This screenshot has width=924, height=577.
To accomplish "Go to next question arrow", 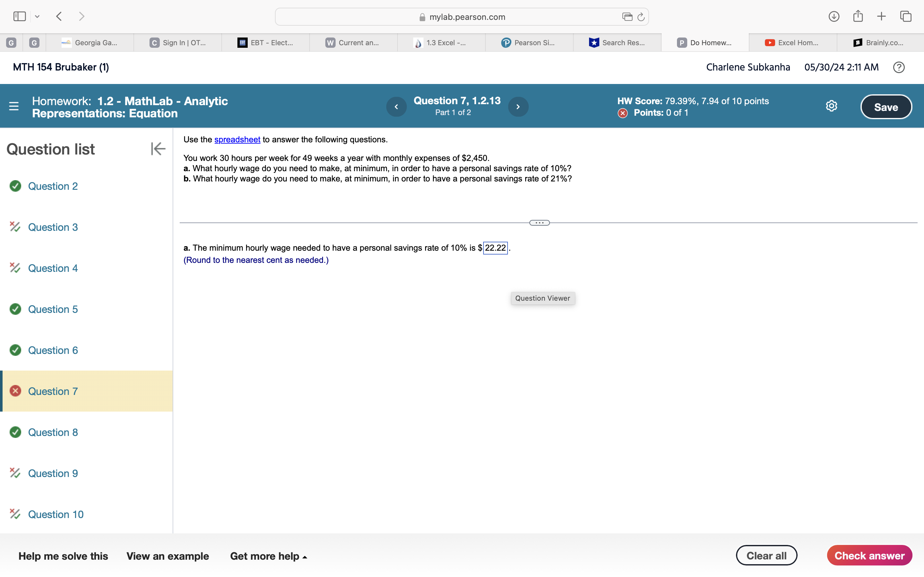I will point(518,107).
